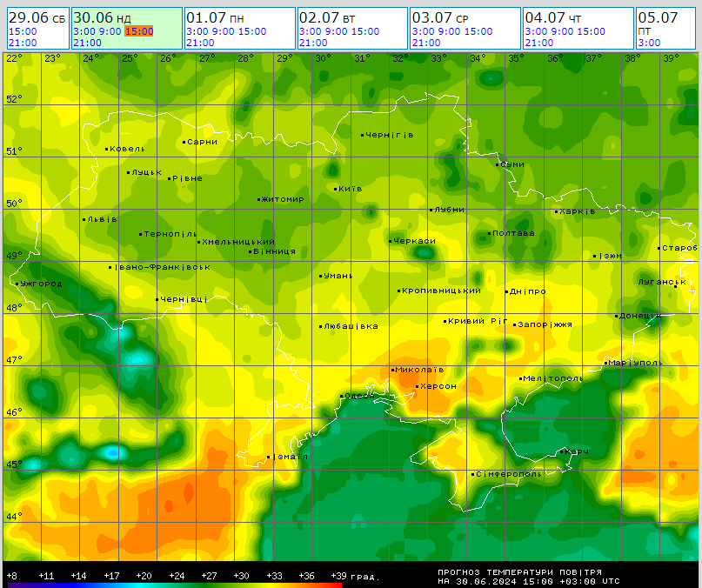Open the 3:00 forecast for 05.07

pyautogui.click(x=649, y=43)
